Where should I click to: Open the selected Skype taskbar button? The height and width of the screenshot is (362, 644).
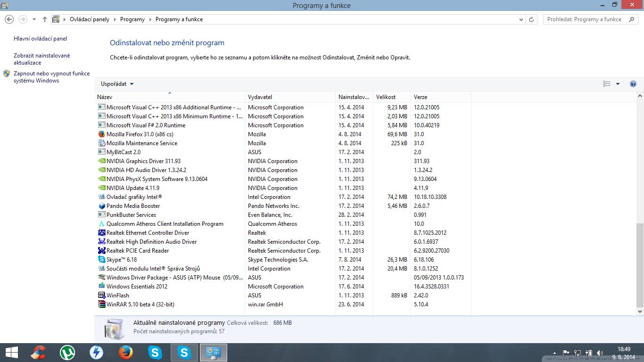click(x=184, y=353)
